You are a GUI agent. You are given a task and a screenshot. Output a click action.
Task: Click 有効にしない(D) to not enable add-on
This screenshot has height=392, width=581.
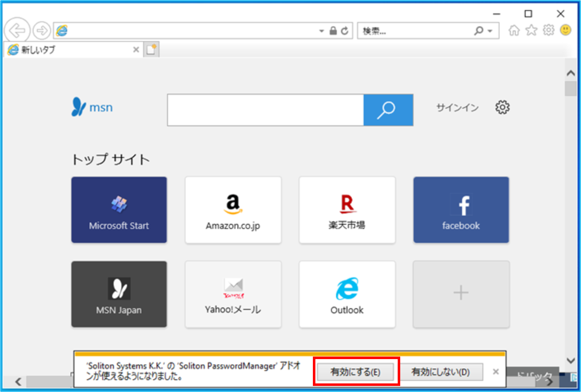coord(441,372)
